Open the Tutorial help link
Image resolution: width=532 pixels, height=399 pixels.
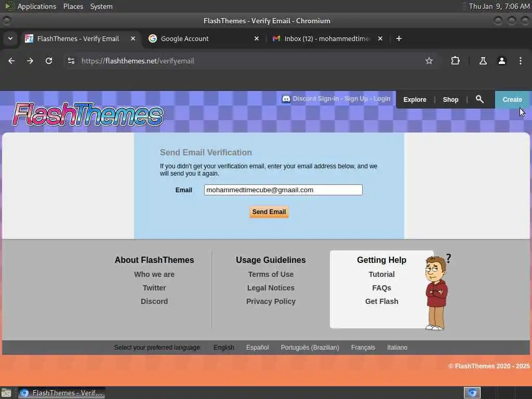coord(381,274)
